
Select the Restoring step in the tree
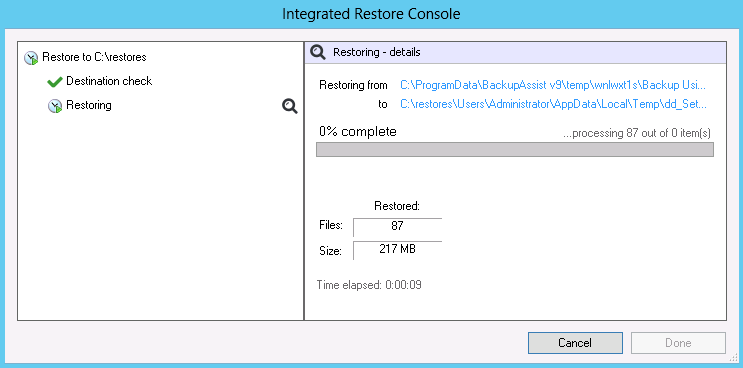(89, 105)
